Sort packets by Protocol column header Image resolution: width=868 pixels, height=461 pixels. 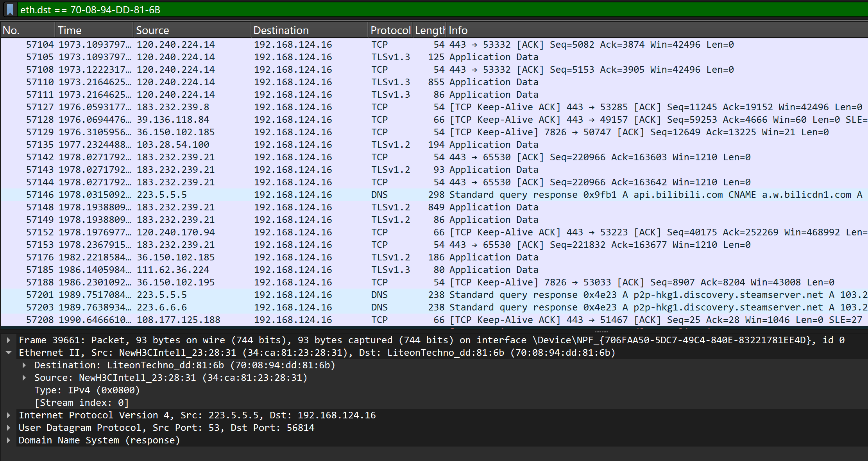click(390, 30)
